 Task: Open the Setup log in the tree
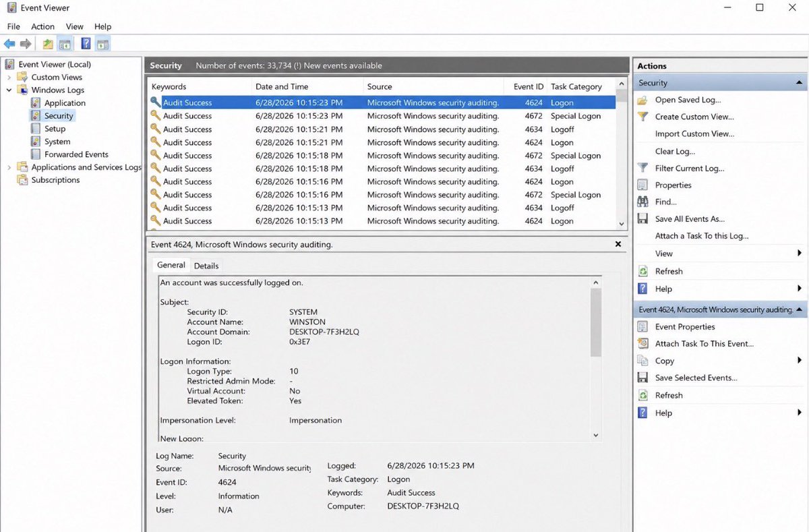(55, 129)
